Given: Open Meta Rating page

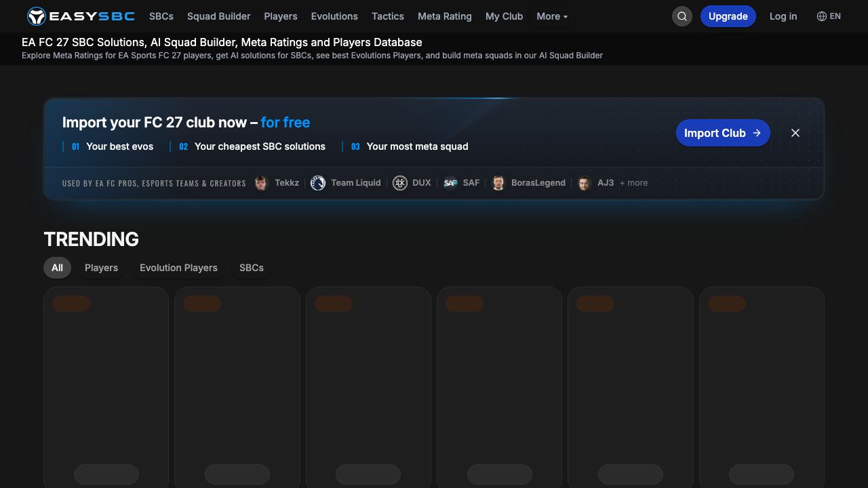Looking at the screenshot, I should (x=445, y=16).
